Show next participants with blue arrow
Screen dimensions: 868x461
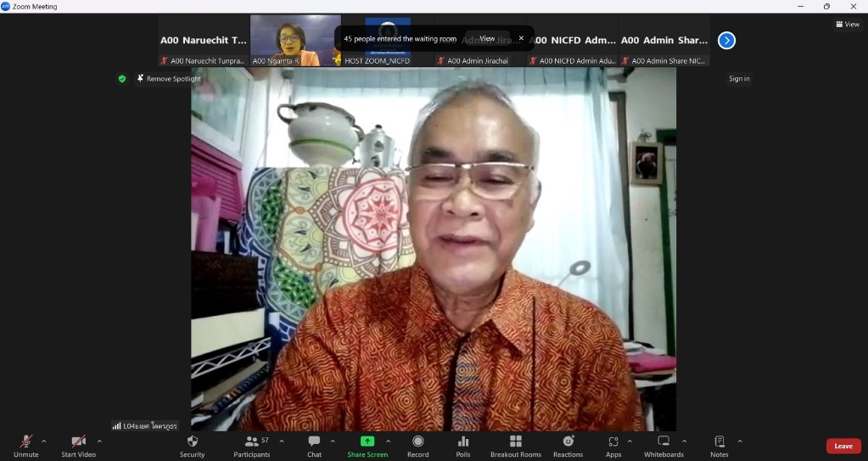pyautogui.click(x=726, y=41)
